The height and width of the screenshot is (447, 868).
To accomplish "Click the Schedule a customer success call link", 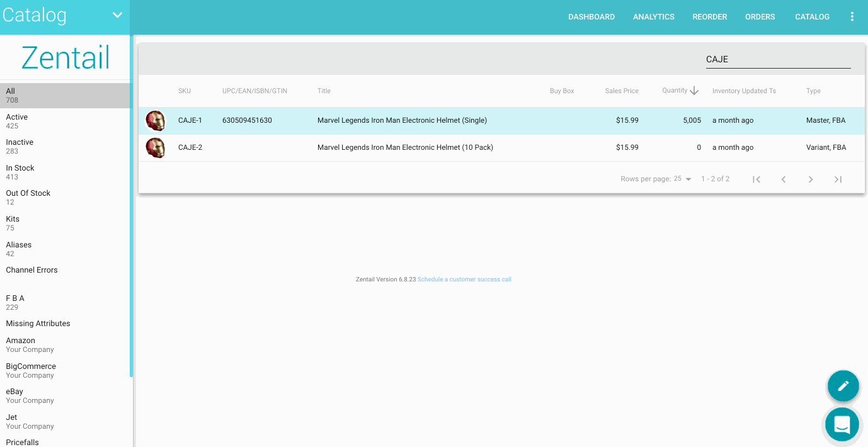I will 464,280.
